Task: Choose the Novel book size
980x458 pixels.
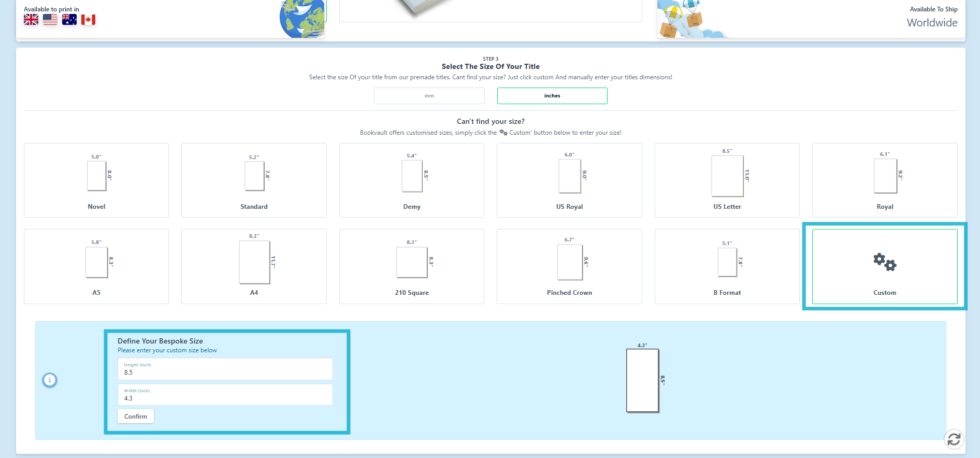Action: (x=96, y=180)
